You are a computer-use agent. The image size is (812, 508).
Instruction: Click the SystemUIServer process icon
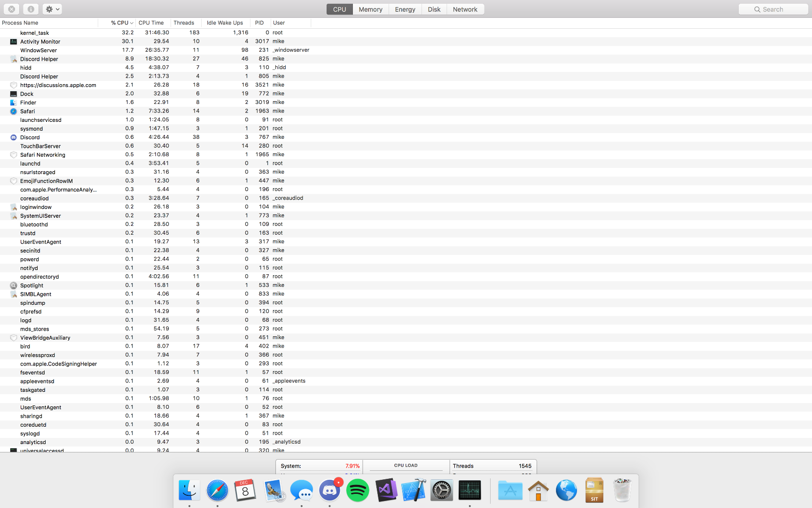[x=14, y=215]
